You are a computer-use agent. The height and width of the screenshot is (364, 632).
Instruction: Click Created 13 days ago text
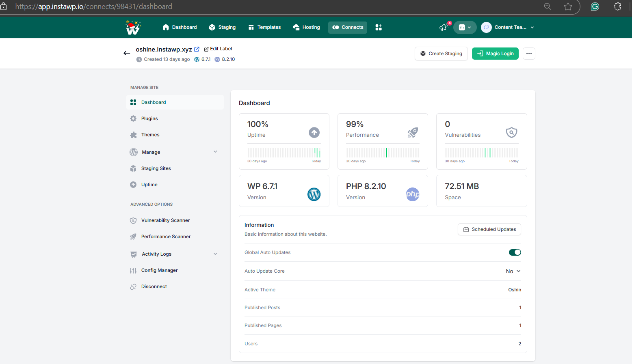(x=167, y=59)
